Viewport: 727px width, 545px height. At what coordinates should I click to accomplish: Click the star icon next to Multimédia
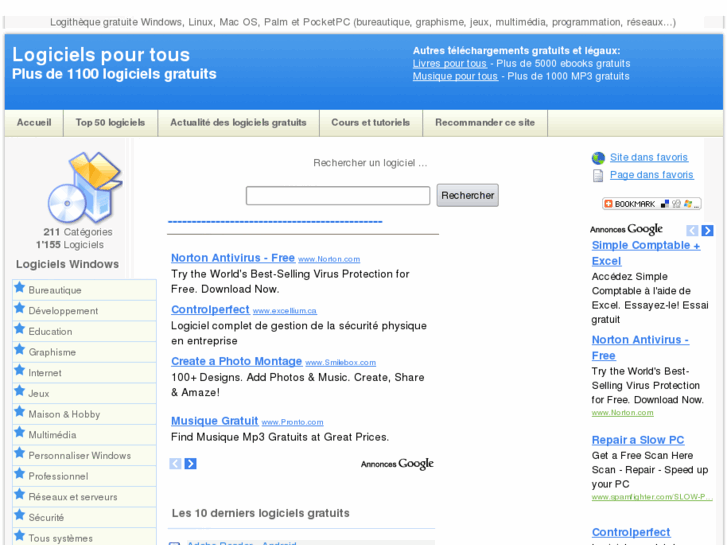[19, 432]
